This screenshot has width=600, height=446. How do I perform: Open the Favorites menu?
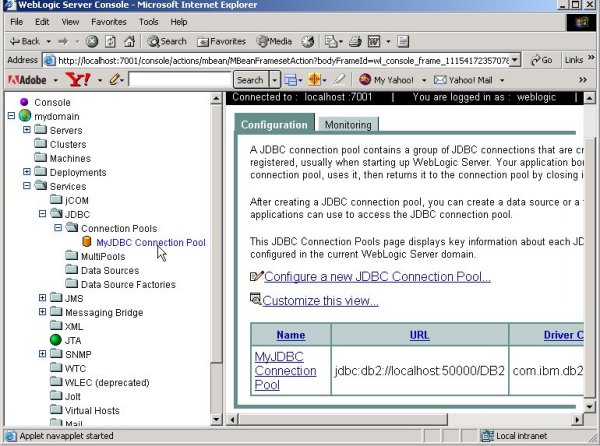[109, 22]
